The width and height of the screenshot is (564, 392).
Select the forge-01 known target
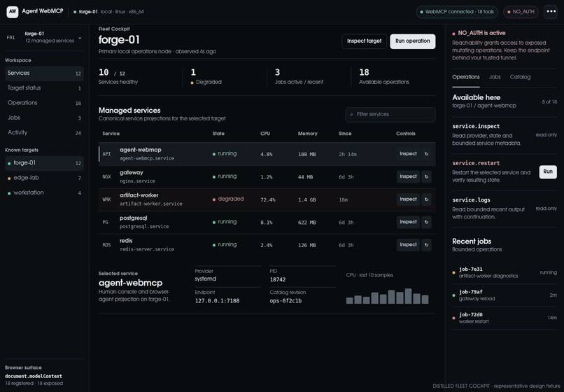(x=44, y=163)
